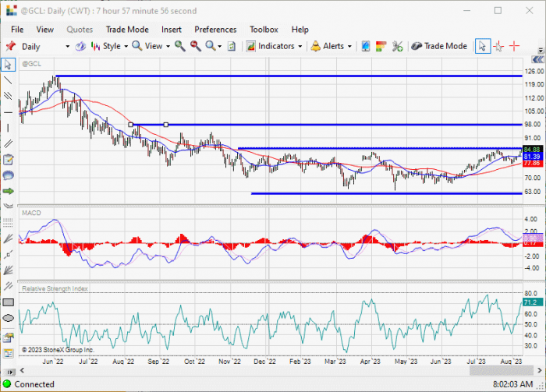
Task: Open the Toolbox menu
Action: [x=264, y=30]
